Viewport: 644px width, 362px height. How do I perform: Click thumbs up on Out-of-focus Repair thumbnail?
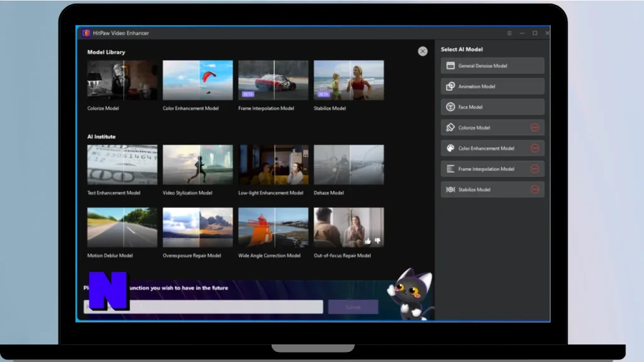(x=367, y=241)
